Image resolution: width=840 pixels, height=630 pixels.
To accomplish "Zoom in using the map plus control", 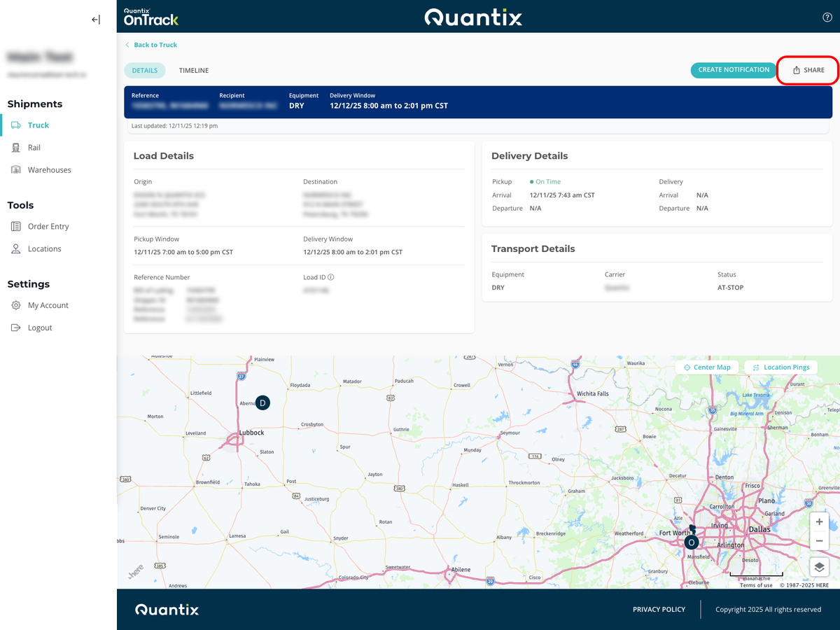I will pos(819,521).
